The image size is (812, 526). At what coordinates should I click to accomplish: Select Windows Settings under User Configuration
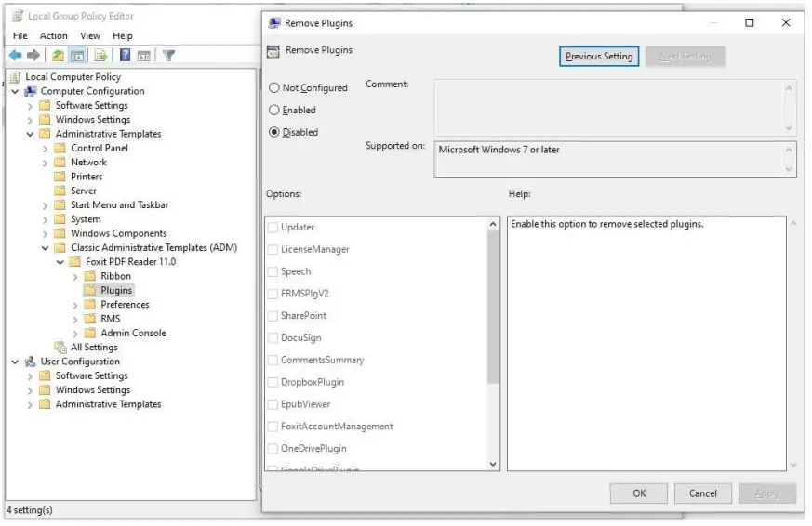click(x=93, y=390)
